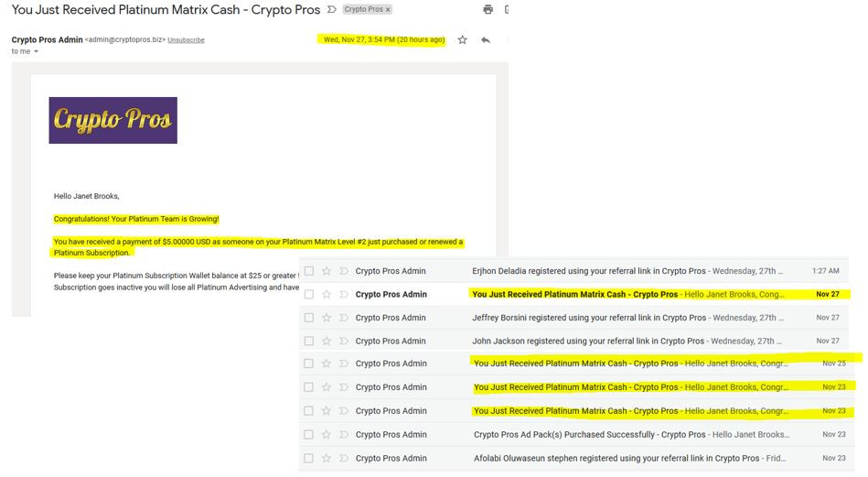Viewport: 868px width, 477px height.
Task: Select checkbox for Jeffrey Borsini registered email
Action: pyautogui.click(x=309, y=318)
